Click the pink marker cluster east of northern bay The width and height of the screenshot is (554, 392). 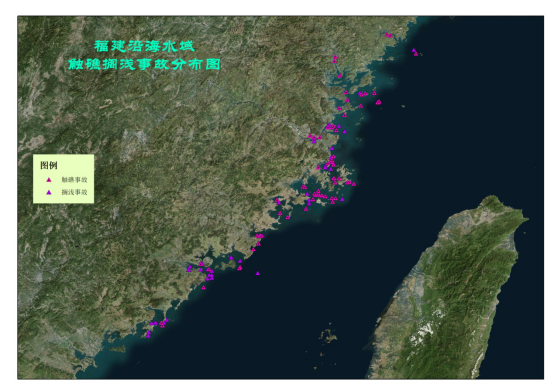pyautogui.click(x=378, y=102)
